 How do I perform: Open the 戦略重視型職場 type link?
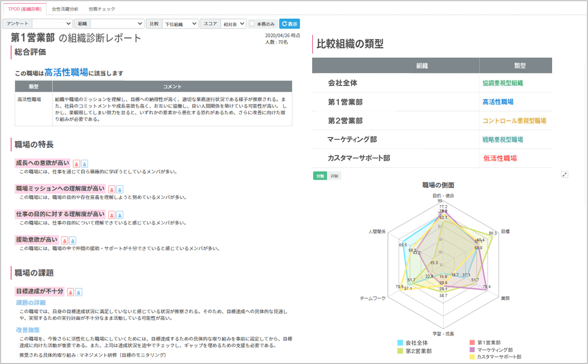[503, 140]
